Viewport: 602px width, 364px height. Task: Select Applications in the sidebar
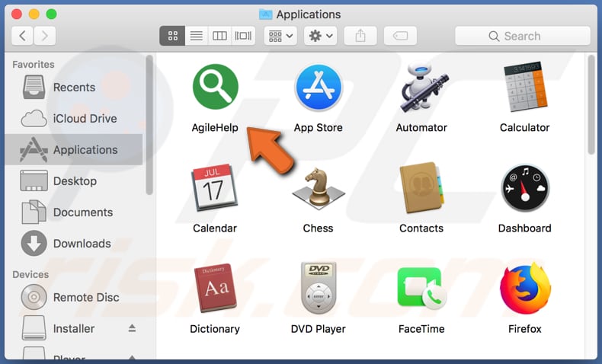[x=74, y=149]
